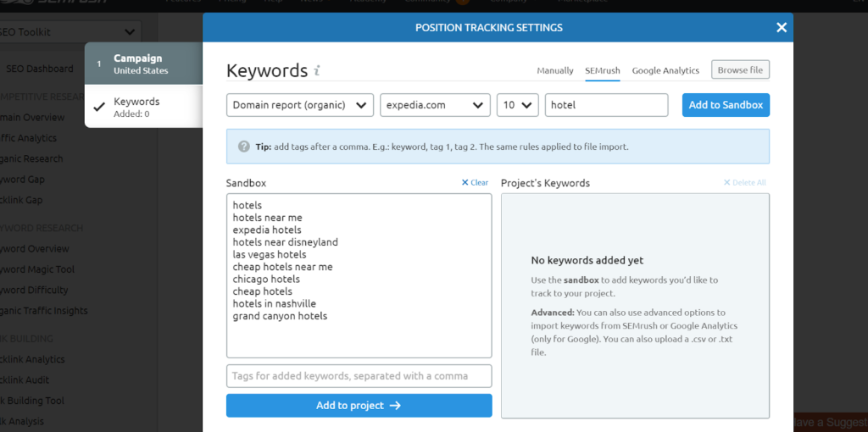
Task: Click the Add to project button
Action: pyautogui.click(x=359, y=406)
